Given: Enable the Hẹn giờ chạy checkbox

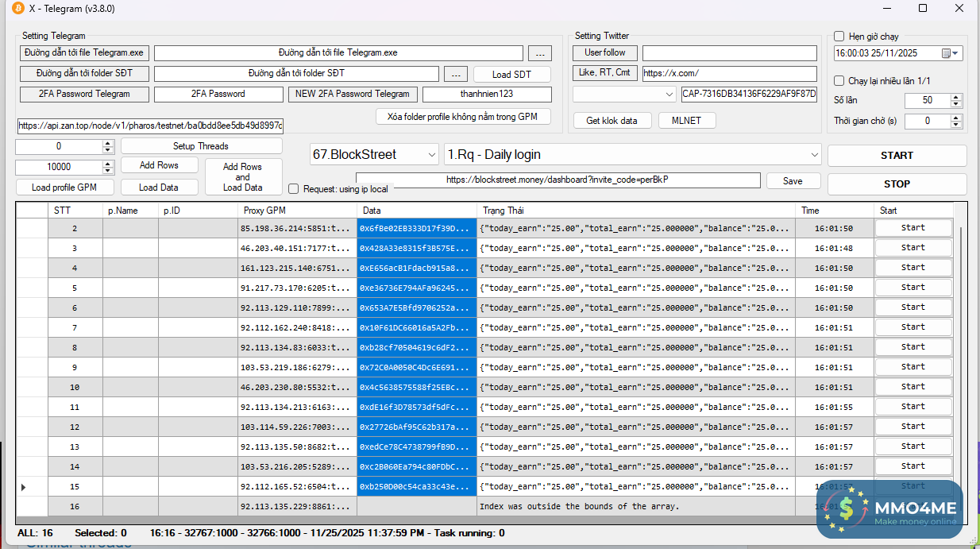Looking at the screenshot, I should (x=839, y=37).
